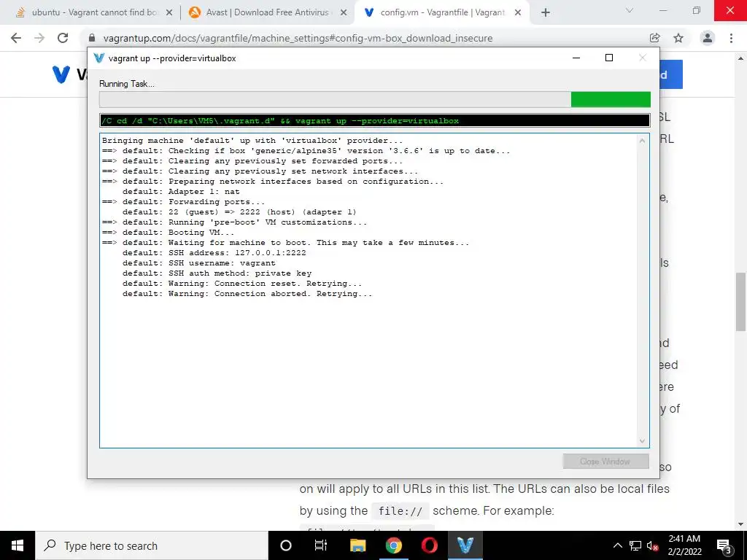Select the config.vm Vagrantfile tab
The height and width of the screenshot is (560, 747).
(x=441, y=12)
